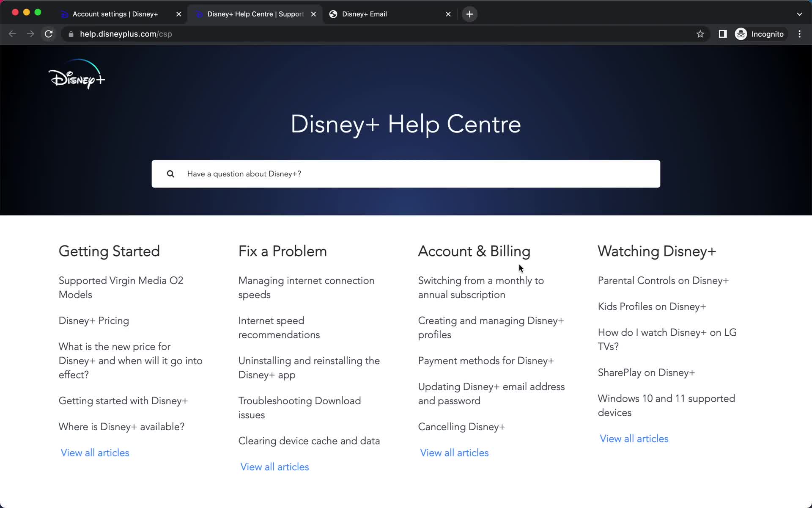The width and height of the screenshot is (812, 508).
Task: Click the Fix a Problem heading
Action: 283,251
